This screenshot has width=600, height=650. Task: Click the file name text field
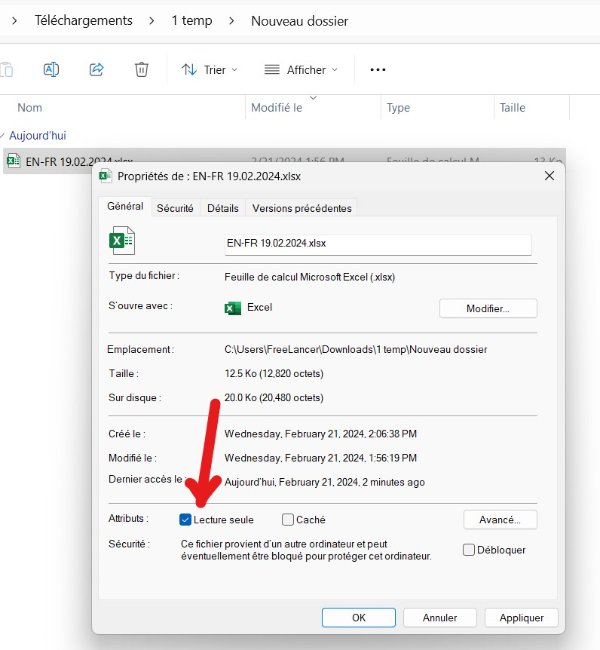point(377,243)
